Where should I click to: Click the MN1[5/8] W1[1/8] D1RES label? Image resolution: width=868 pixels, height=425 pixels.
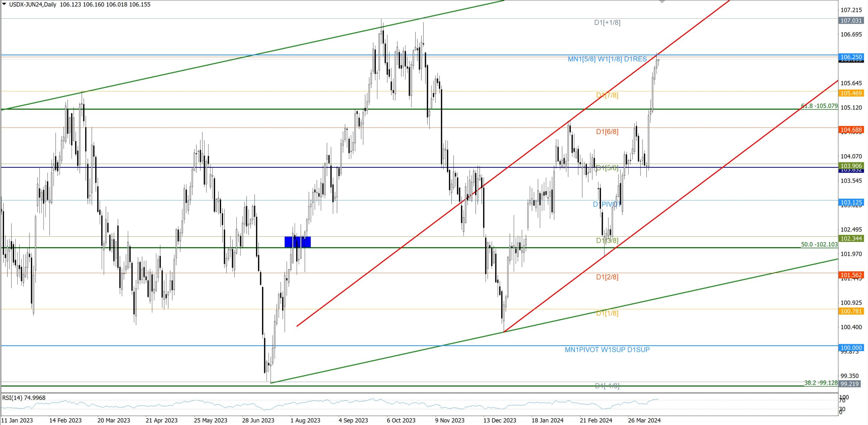[x=607, y=59]
